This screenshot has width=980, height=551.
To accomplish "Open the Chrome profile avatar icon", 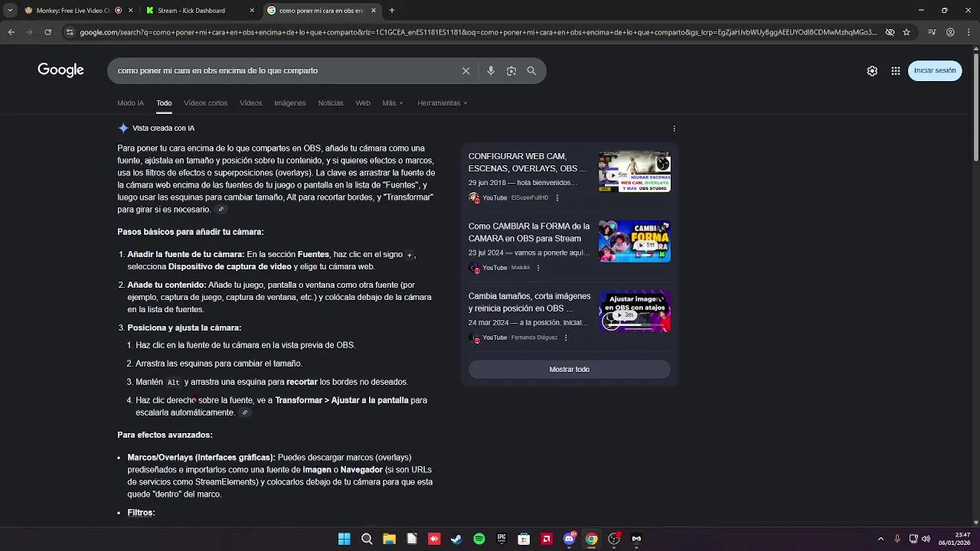I will pyautogui.click(x=950, y=32).
